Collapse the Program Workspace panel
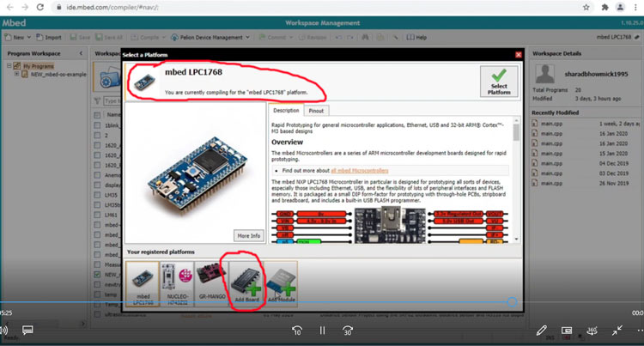This screenshot has width=644, height=346. tap(81, 53)
